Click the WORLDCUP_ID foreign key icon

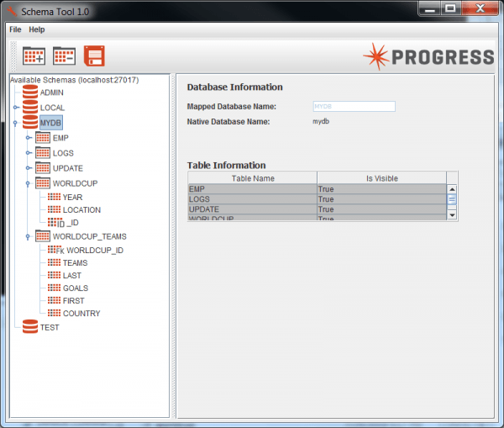pyautogui.click(x=55, y=250)
